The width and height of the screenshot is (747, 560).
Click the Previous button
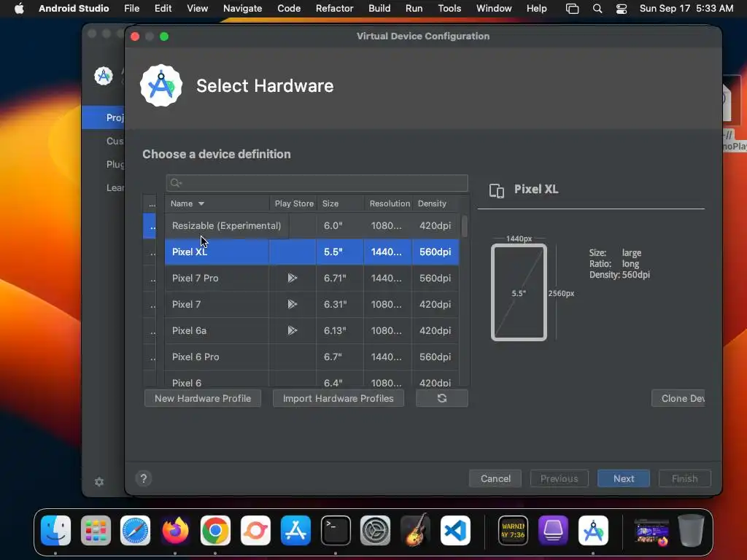pyautogui.click(x=560, y=478)
